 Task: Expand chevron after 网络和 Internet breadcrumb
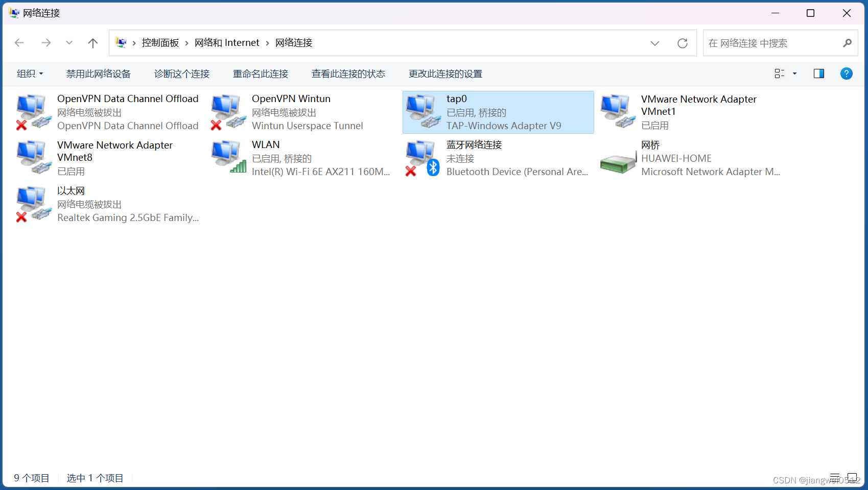pos(268,43)
